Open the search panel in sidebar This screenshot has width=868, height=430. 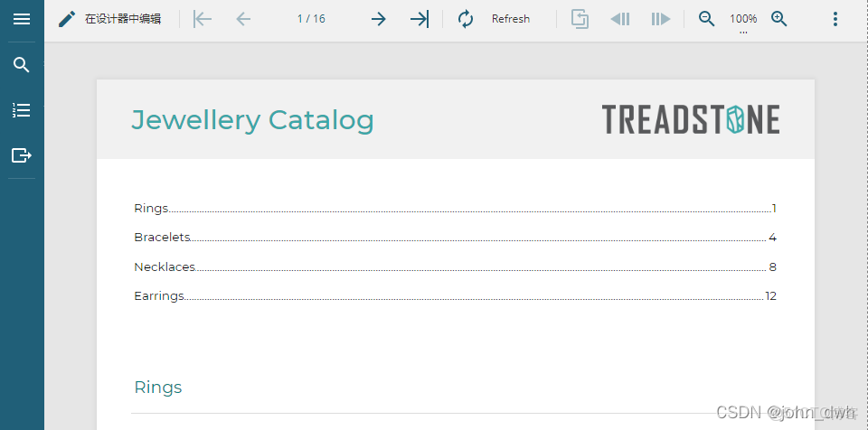22,65
